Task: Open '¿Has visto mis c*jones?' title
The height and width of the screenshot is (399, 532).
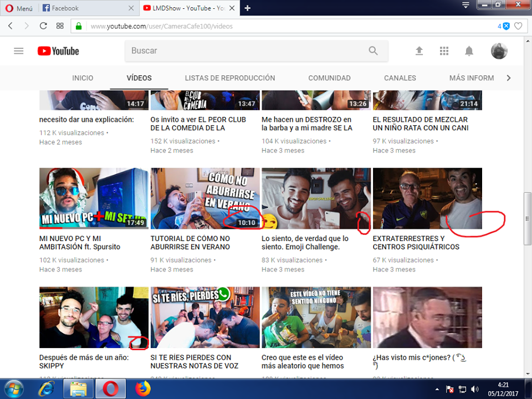Action: [420, 362]
